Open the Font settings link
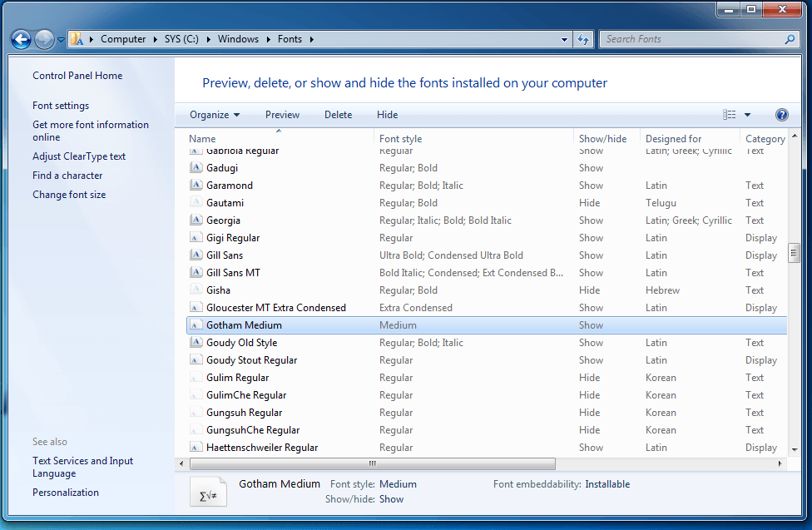This screenshot has width=812, height=530. 61,106
